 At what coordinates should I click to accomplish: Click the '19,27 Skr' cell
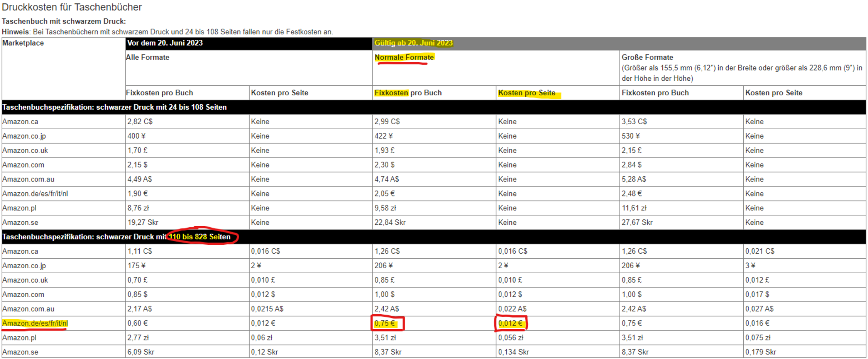coord(187,223)
